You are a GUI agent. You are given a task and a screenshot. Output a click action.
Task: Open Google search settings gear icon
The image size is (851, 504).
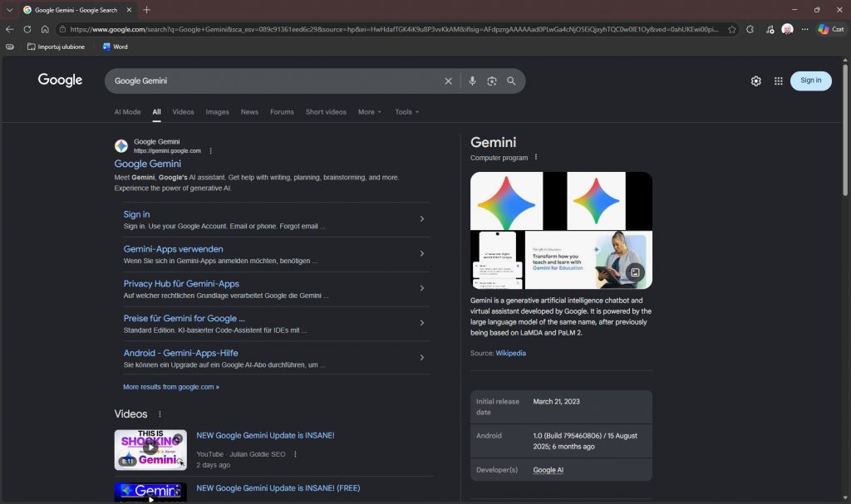tap(755, 81)
